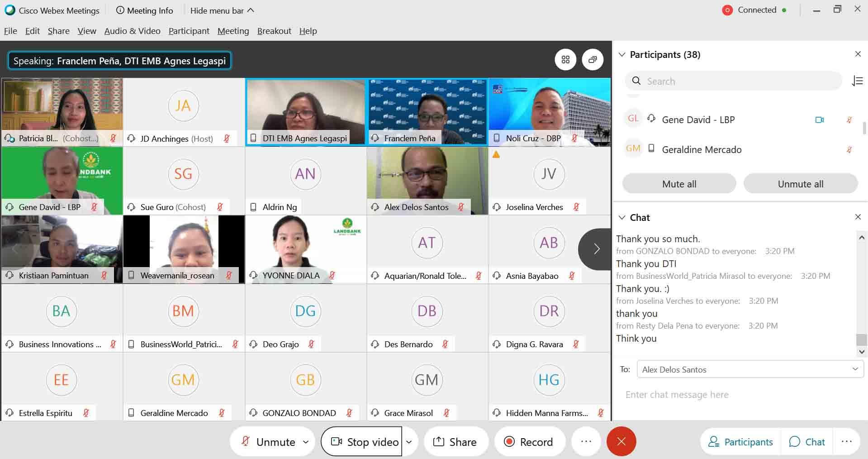Open audio options arrow next to Unmute
This screenshot has width=868, height=459.
click(x=306, y=442)
